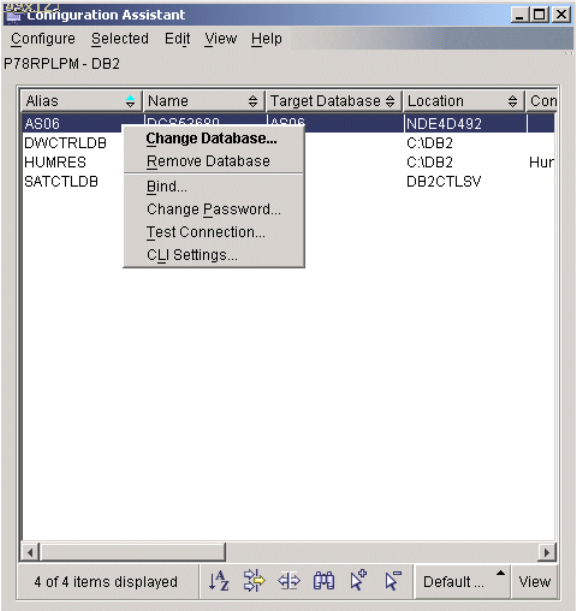576x611 pixels.
Task: Toggle sort arrows on Name column
Action: click(x=253, y=102)
